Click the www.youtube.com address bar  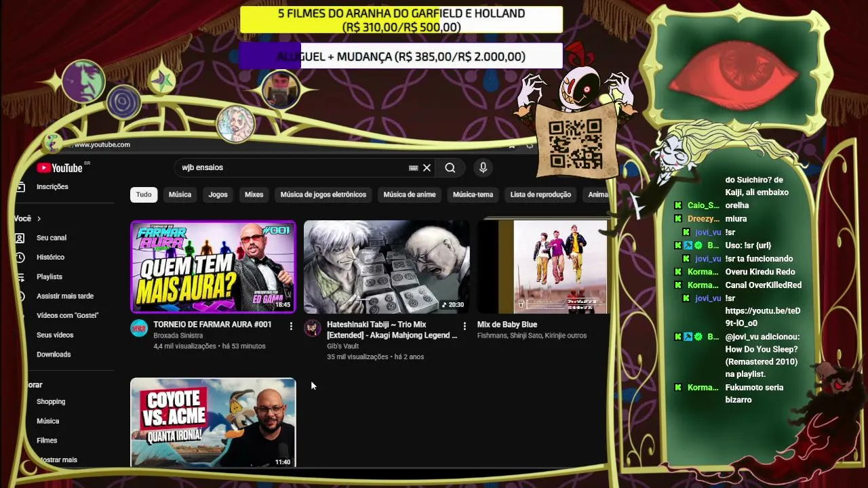[x=102, y=144]
